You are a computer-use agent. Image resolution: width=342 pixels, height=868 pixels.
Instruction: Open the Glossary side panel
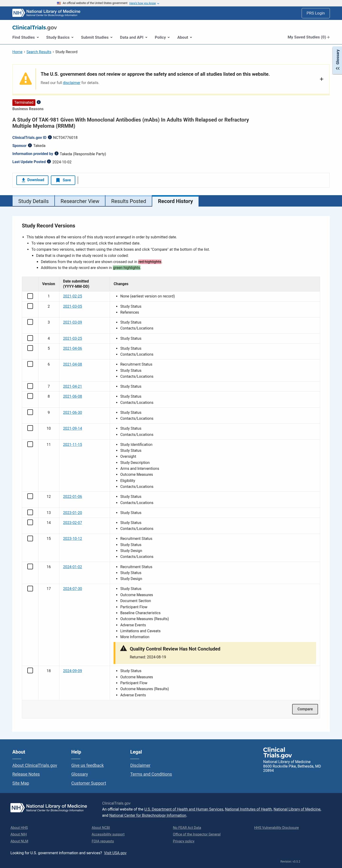pyautogui.click(x=337, y=61)
